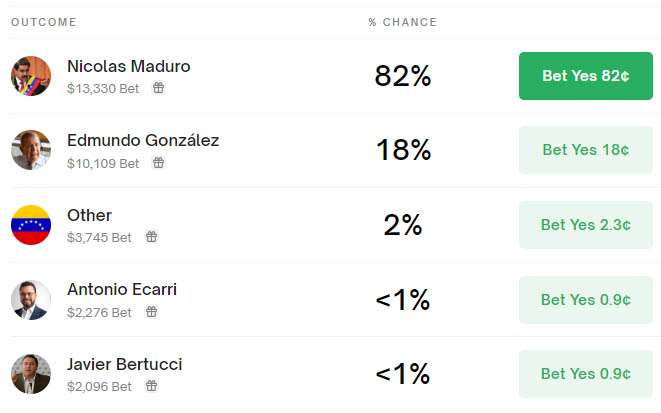The width and height of the screenshot is (661, 413).
Task: Open Nicolas Maduro's profile photo
Action: pos(31,76)
